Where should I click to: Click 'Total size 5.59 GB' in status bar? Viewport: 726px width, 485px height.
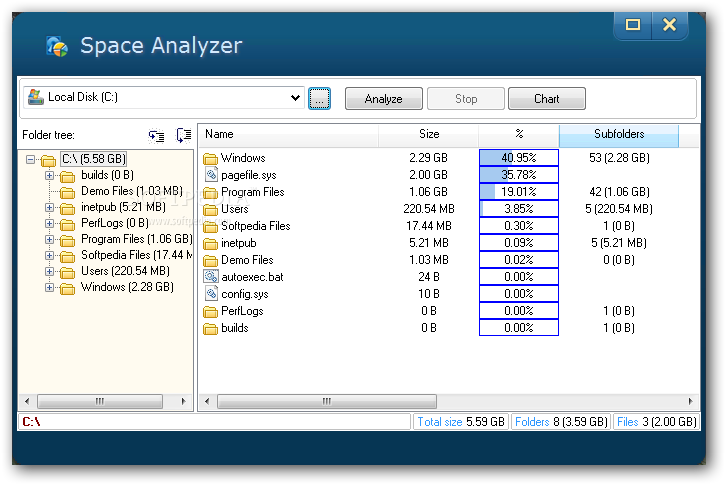[x=461, y=422]
